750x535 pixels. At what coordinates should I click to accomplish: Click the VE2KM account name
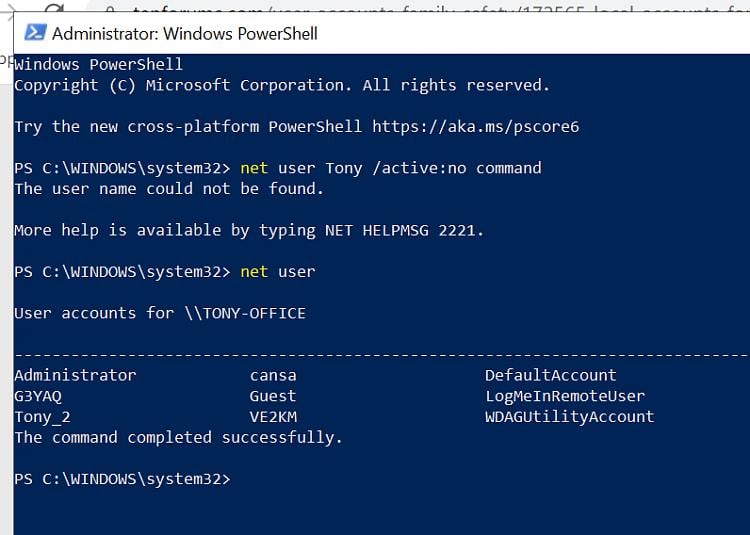coord(273,417)
